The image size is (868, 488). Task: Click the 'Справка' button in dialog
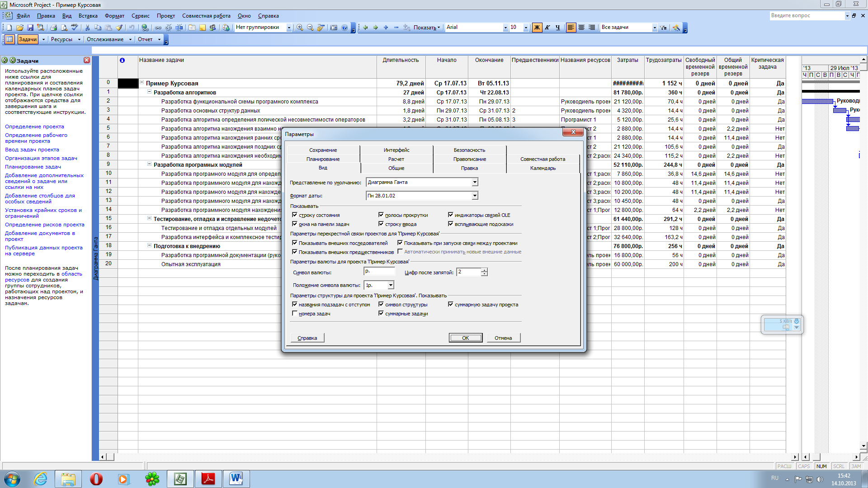[x=307, y=338]
